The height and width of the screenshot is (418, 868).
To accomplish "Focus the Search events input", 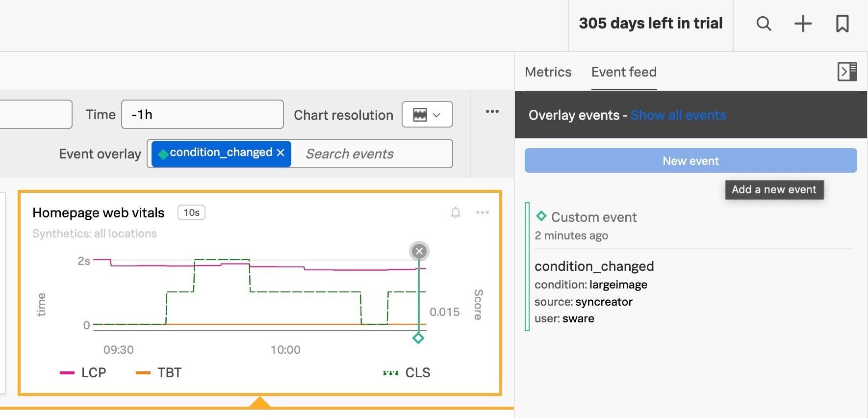I will [x=373, y=154].
